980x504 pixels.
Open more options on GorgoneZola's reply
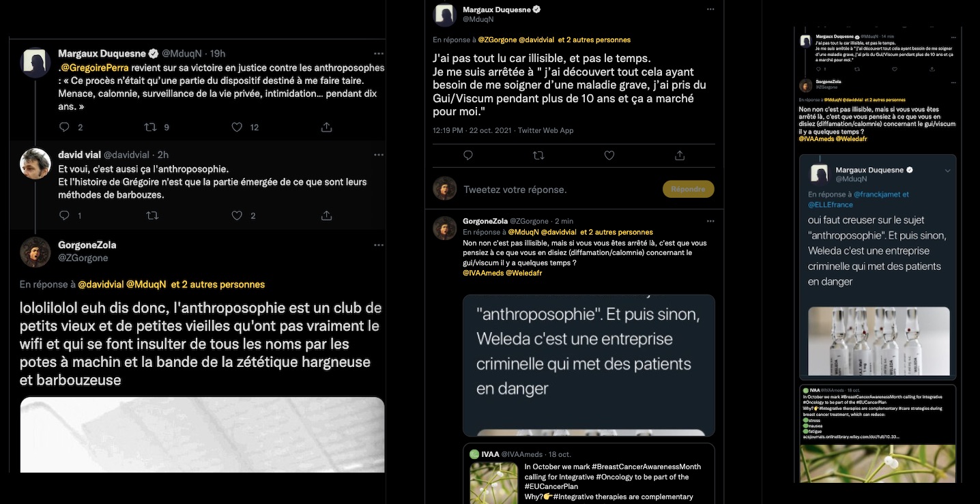click(x=710, y=221)
